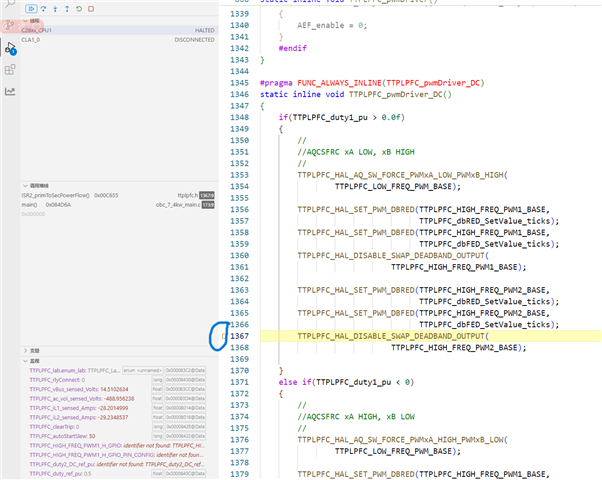The width and height of the screenshot is (602, 480).
Task: Click line number 1348 in editor gutter
Action: (x=240, y=118)
